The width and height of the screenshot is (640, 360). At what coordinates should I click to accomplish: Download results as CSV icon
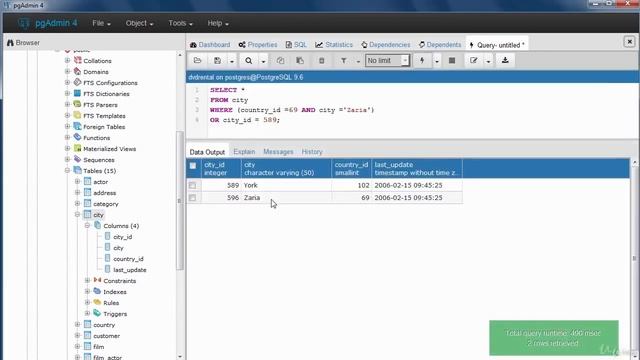[x=505, y=61]
